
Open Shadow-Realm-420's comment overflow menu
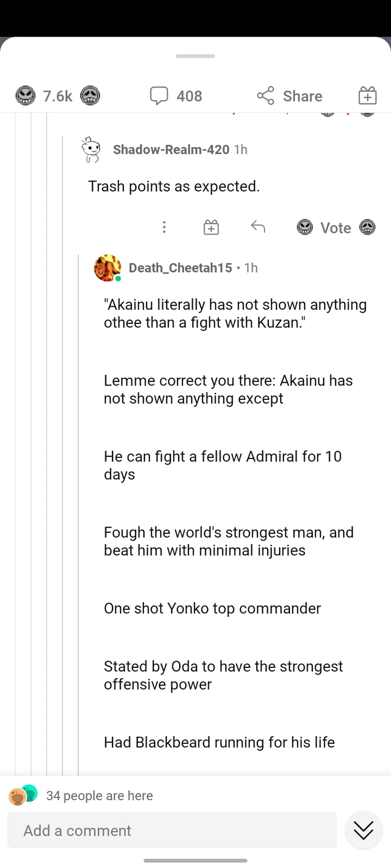pyautogui.click(x=164, y=227)
